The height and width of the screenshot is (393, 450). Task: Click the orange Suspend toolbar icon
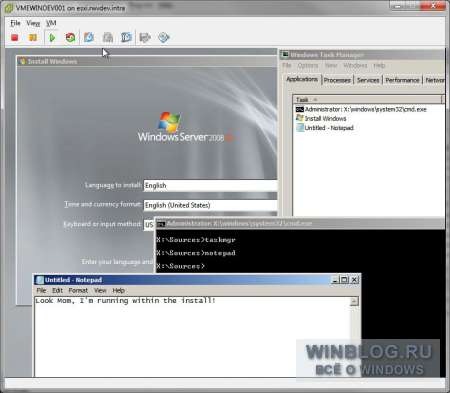point(33,38)
